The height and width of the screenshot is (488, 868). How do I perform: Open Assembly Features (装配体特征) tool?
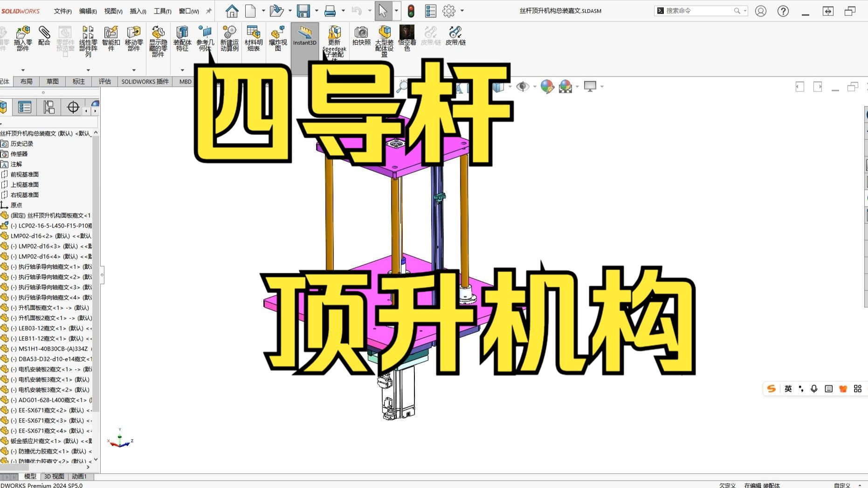(182, 38)
